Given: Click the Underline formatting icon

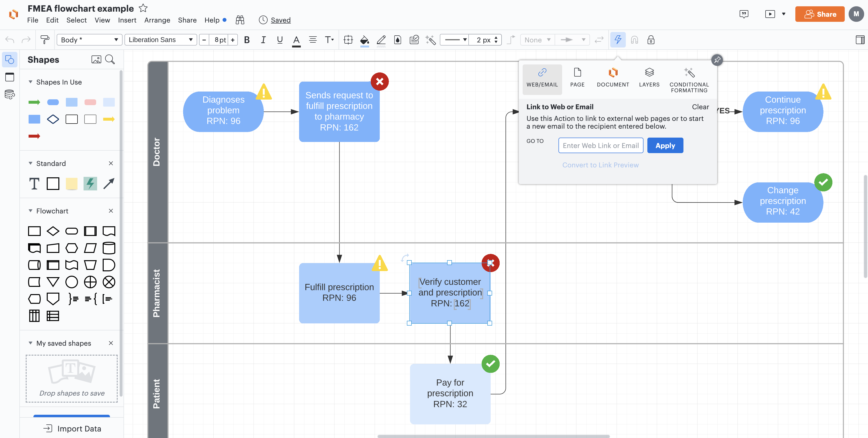Looking at the screenshot, I should click(x=279, y=40).
